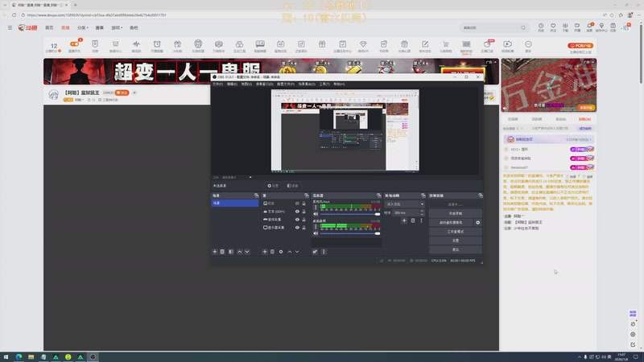Open transition properties three-dot menu
The width and height of the screenshot is (644, 362).
point(421,220)
